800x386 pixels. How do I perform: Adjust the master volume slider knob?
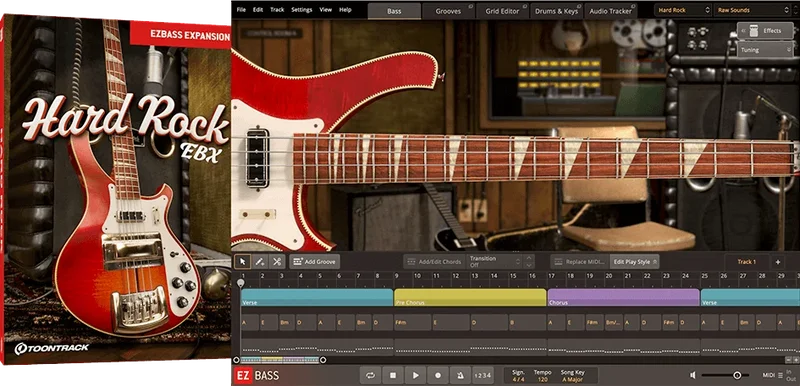pos(737,375)
